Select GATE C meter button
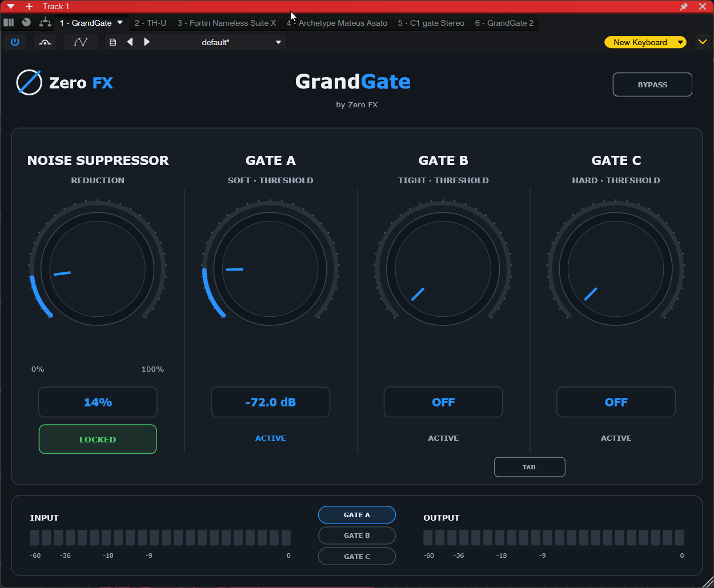714x588 pixels. tap(357, 556)
